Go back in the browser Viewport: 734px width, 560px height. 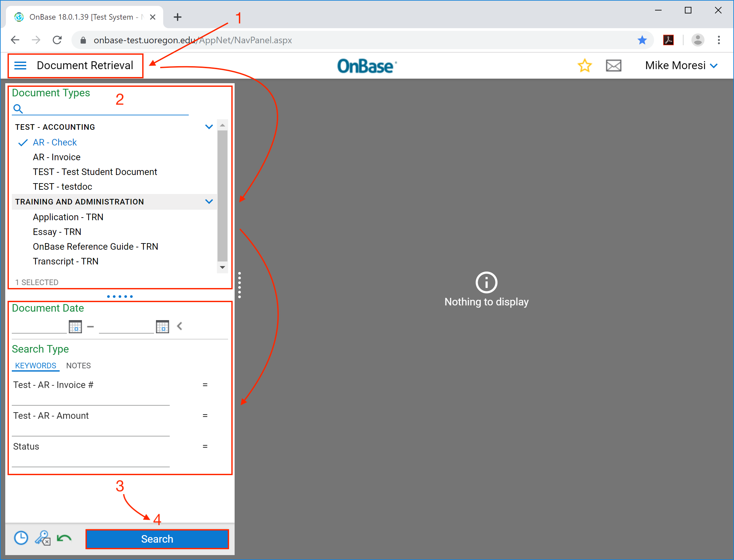pos(15,40)
